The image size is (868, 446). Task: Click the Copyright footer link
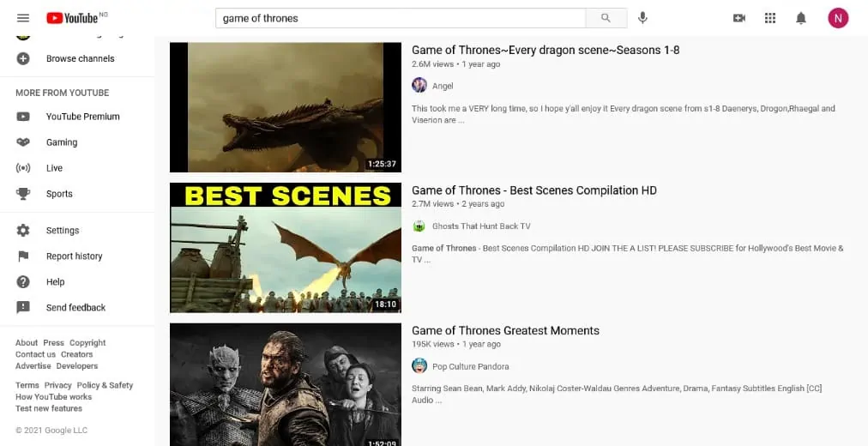click(x=87, y=342)
